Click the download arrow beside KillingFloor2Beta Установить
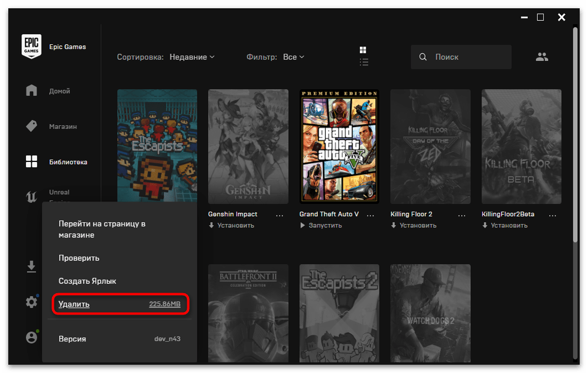The height and width of the screenshot is (373, 588). click(485, 226)
